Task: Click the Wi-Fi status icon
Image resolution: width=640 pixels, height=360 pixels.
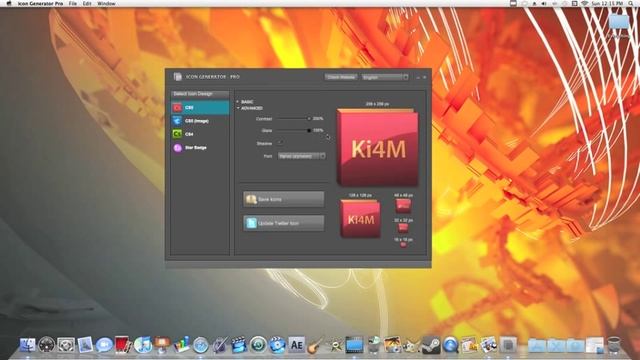Action: [585, 3]
